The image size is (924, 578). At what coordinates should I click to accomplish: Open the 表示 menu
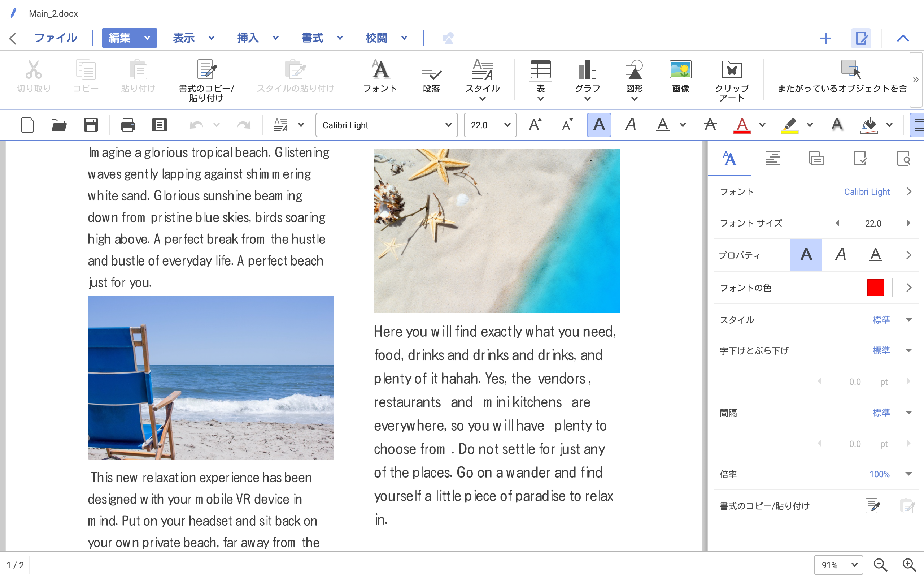193,38
